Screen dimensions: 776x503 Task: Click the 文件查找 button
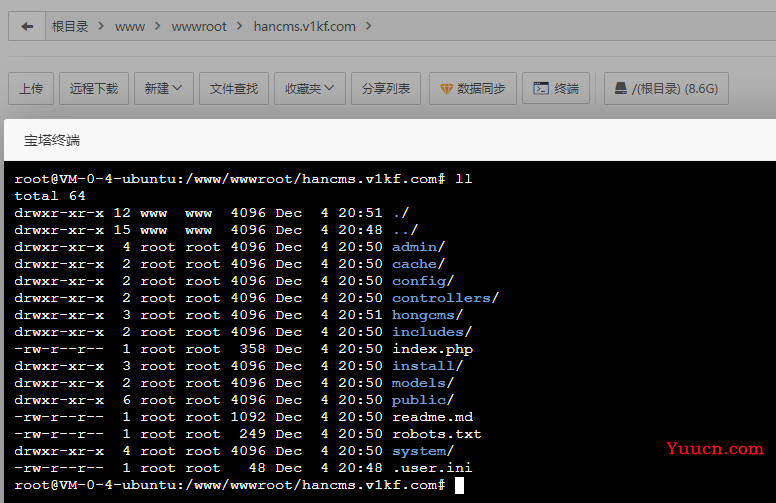coord(234,89)
